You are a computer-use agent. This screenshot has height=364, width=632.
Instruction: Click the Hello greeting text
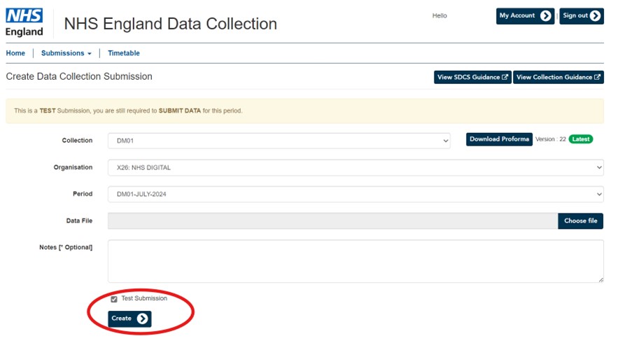[x=440, y=15]
